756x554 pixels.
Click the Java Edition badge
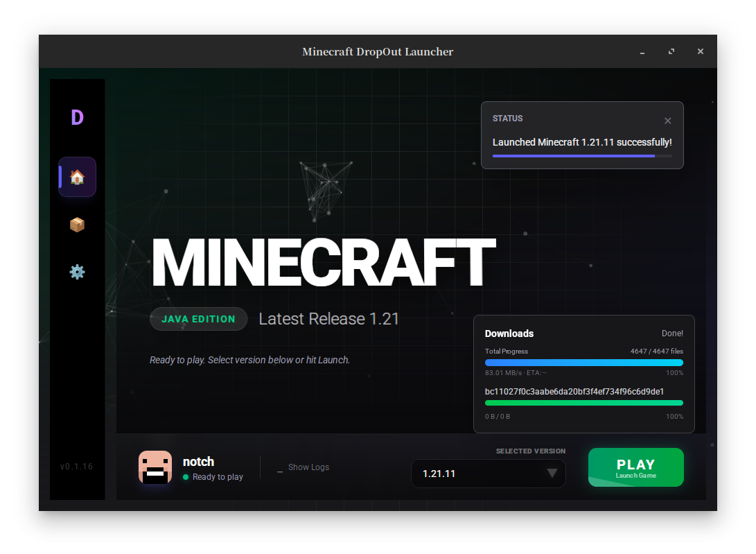(198, 319)
